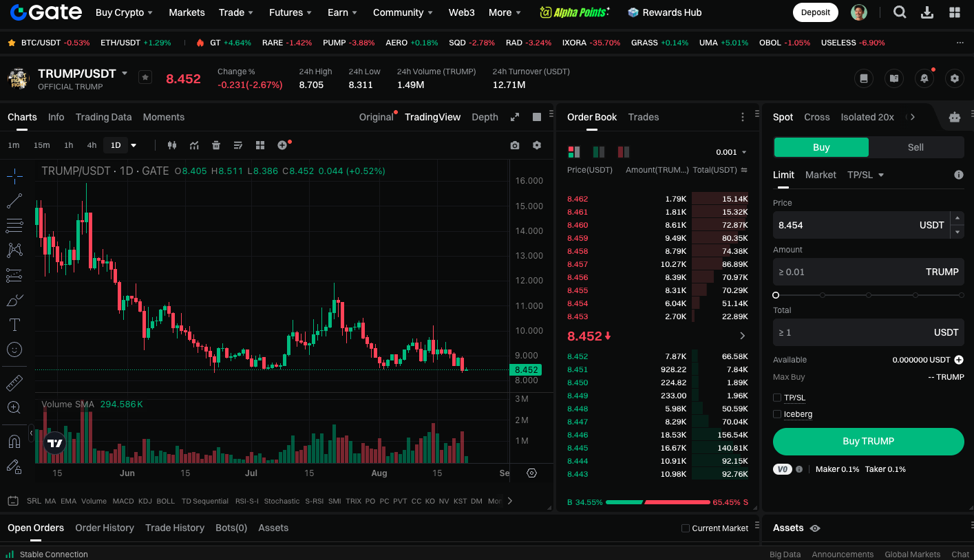Open the search magnifier icon in header
The image size is (974, 560).
(x=900, y=12)
